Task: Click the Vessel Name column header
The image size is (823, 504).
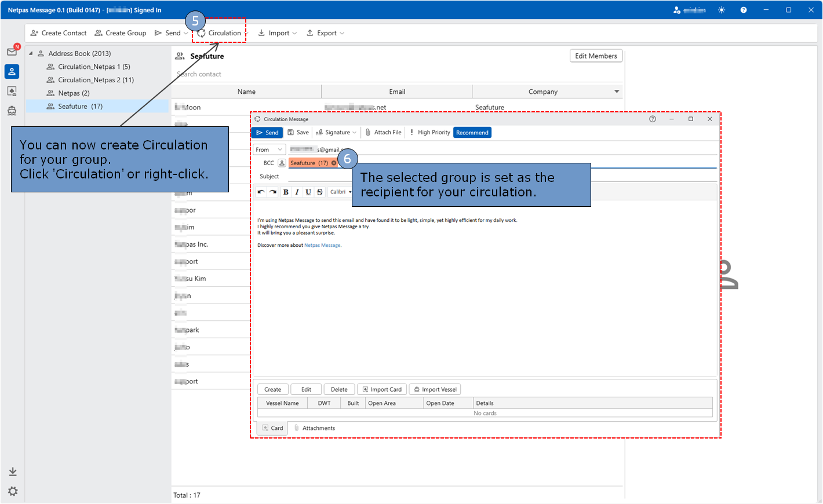Action: pyautogui.click(x=282, y=403)
